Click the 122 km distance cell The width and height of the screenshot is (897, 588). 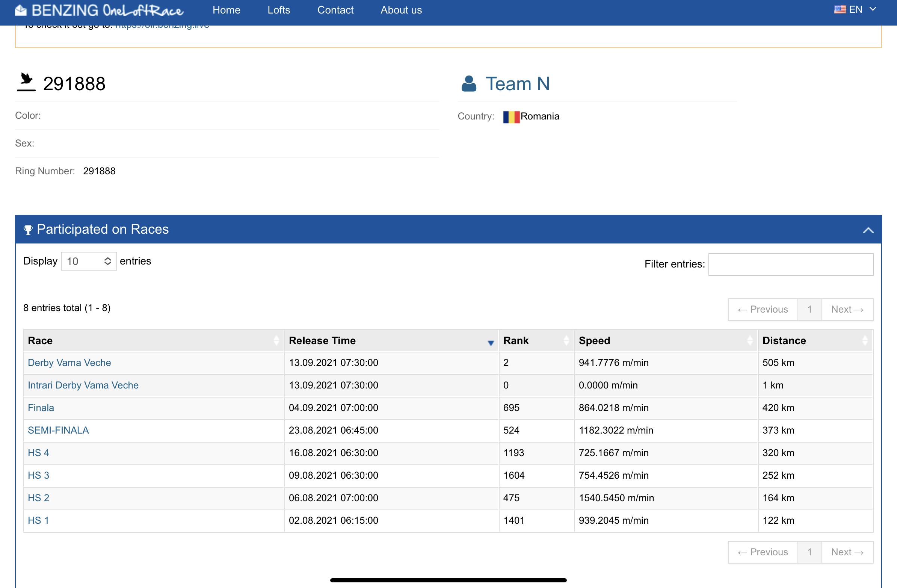815,521
